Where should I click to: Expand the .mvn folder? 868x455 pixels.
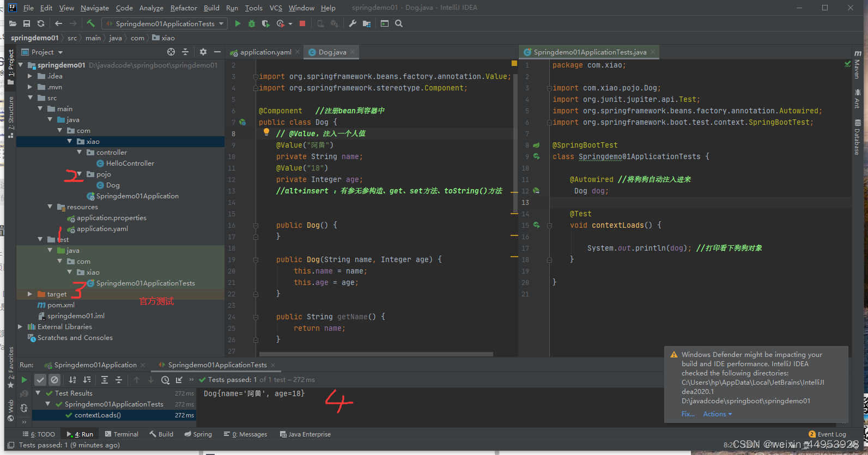[x=30, y=87]
